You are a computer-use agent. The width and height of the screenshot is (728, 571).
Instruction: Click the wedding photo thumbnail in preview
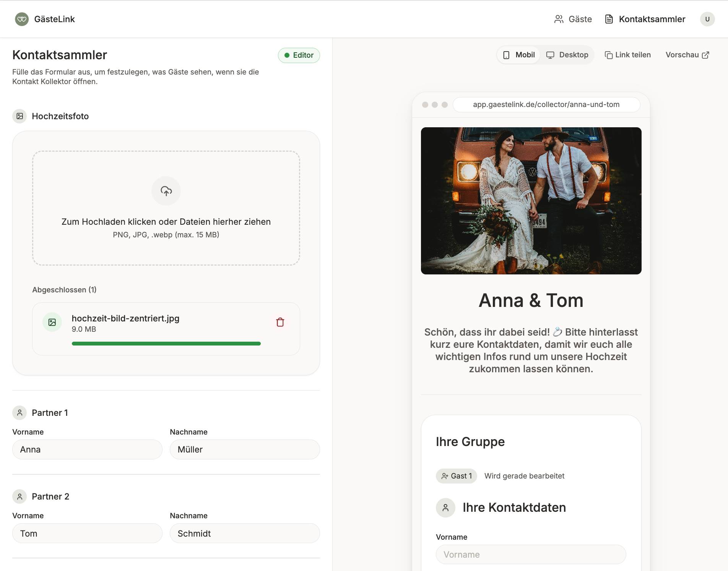[x=531, y=201]
